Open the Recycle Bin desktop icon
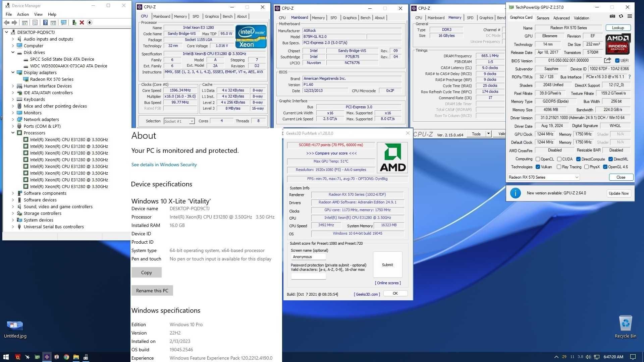This screenshot has width=644, height=362. (625, 327)
